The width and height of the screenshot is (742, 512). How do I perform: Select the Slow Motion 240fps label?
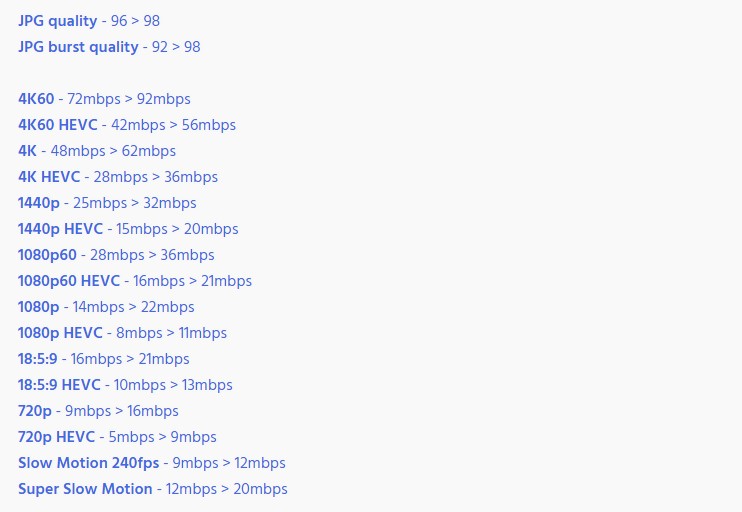pos(88,463)
